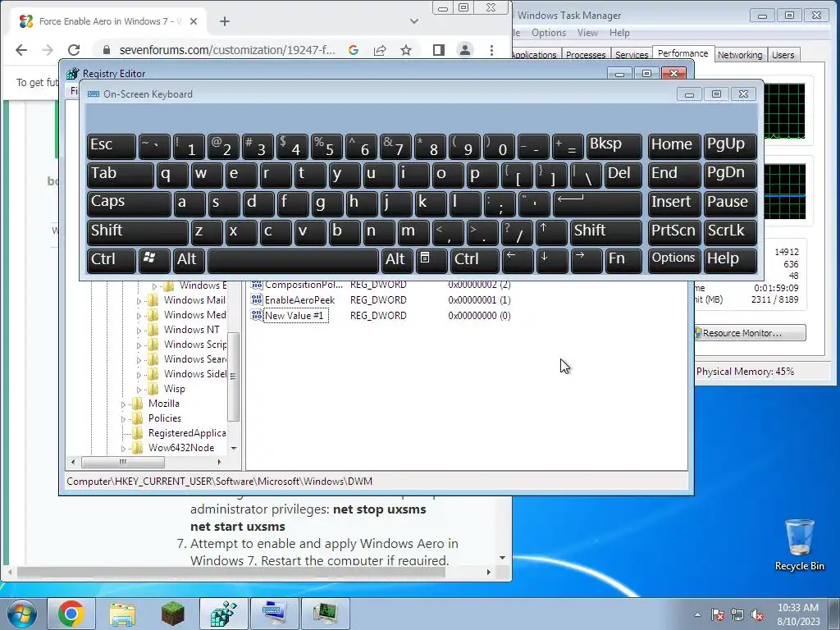Click the context menu key on the On-Screen Keyboard
Screen dimensions: 840x630
431,260
